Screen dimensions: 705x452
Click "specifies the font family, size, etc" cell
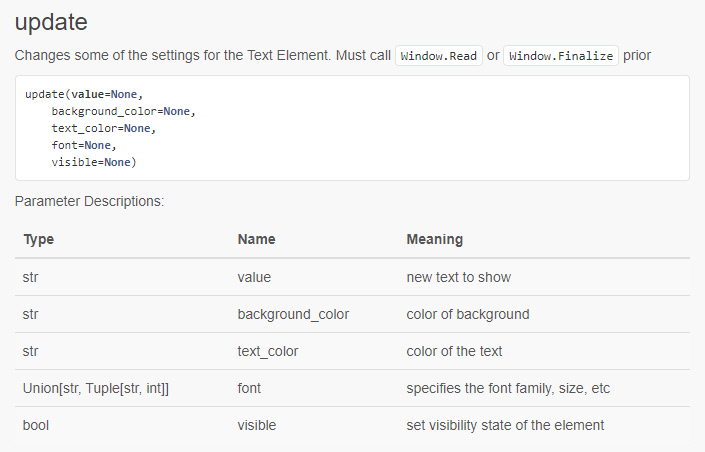pyautogui.click(x=509, y=388)
